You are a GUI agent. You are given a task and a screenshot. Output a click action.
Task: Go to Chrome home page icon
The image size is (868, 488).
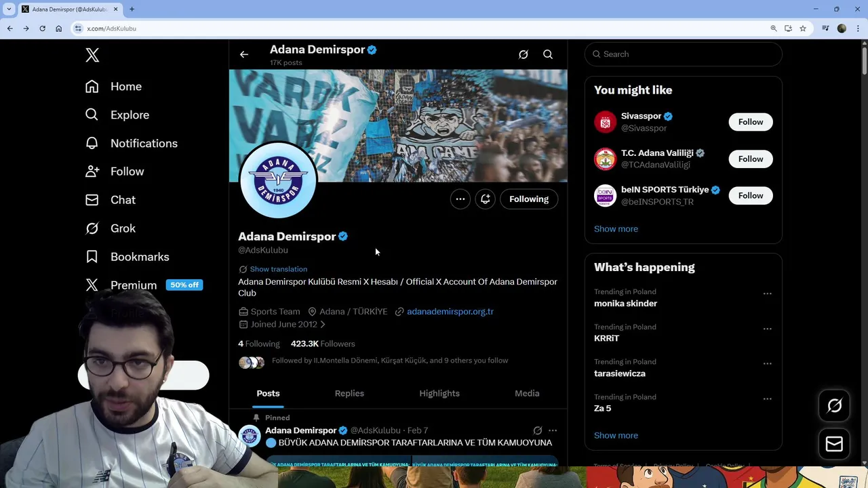coord(58,28)
